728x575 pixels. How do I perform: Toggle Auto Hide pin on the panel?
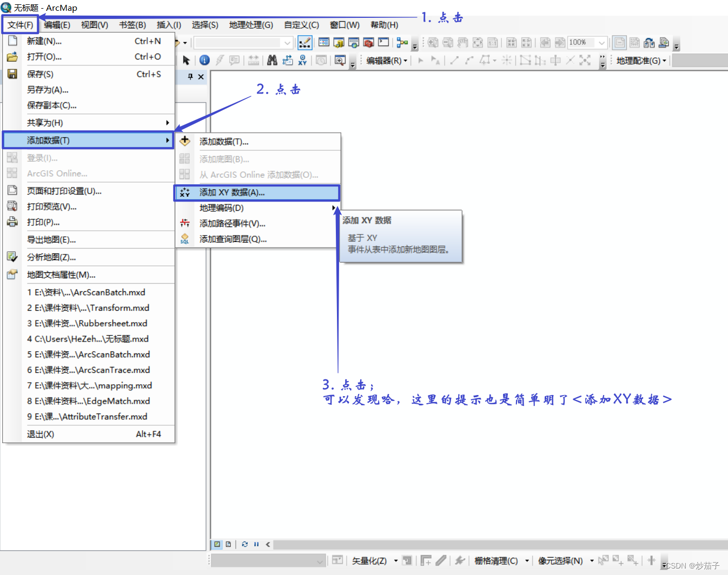point(190,77)
